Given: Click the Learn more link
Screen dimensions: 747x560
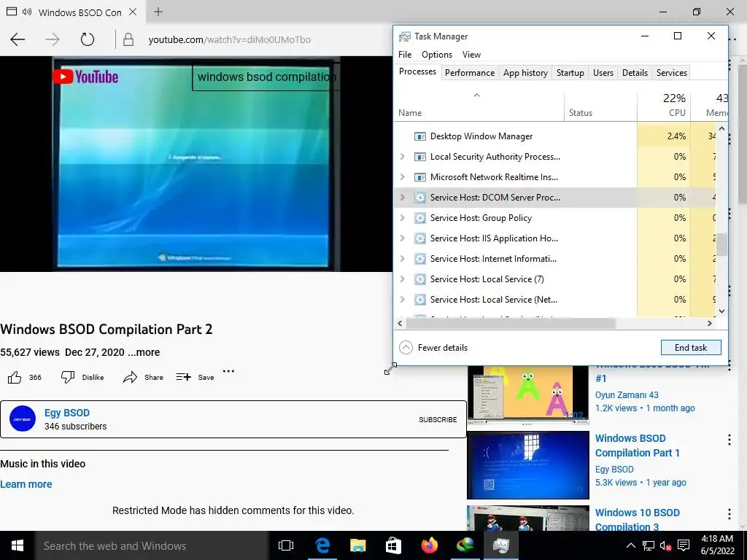Looking at the screenshot, I should 26,484.
